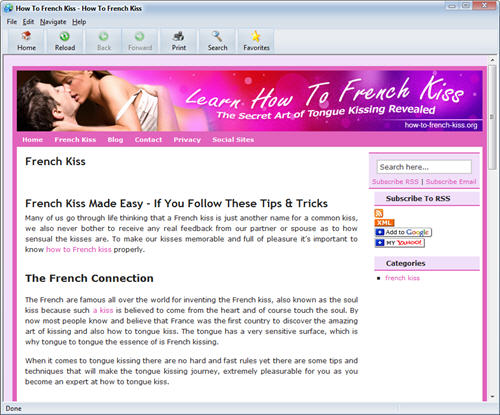Open the File menu
Screen dimensions: 500x415
tap(12, 22)
